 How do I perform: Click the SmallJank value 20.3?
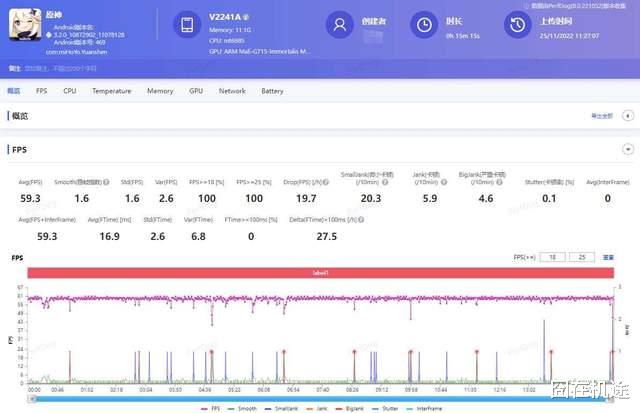[371, 198]
